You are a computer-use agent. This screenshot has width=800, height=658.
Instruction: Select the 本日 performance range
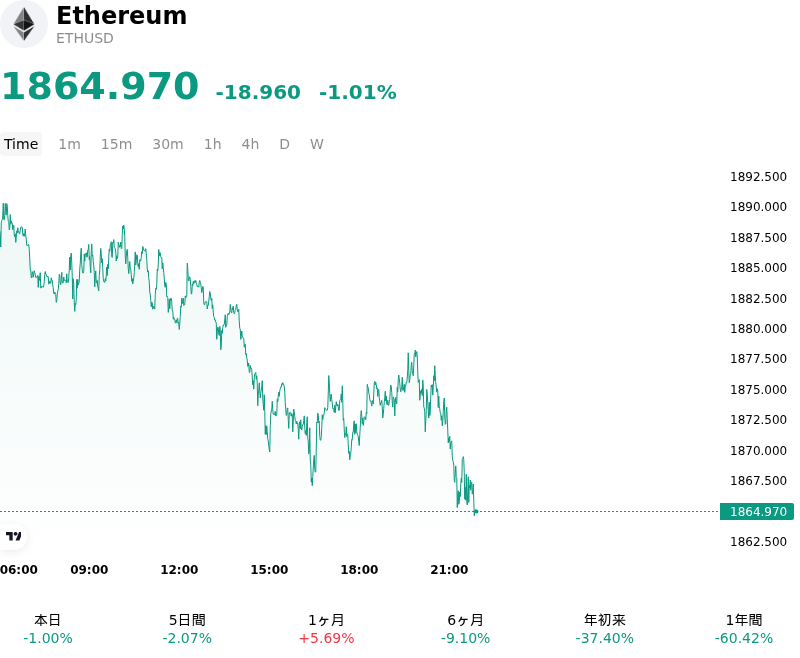tap(47, 629)
